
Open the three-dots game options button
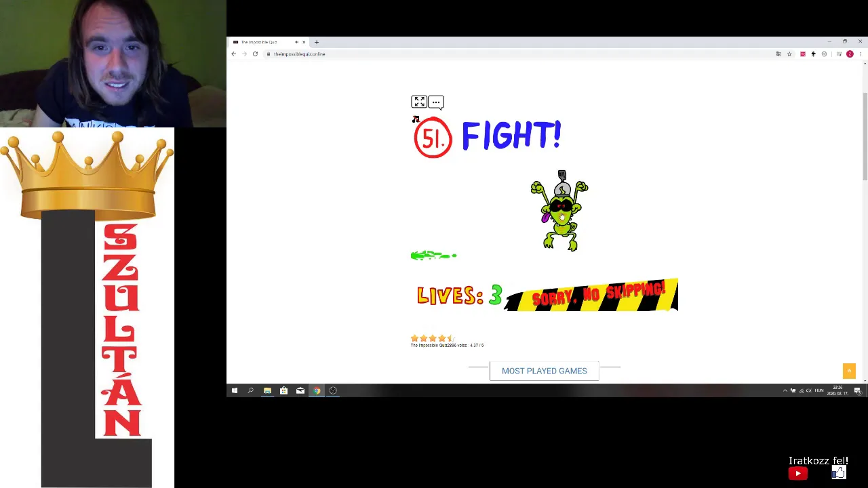(x=436, y=102)
